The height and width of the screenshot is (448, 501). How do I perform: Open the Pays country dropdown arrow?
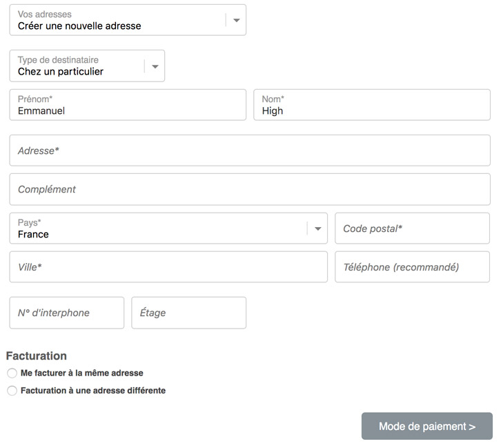tap(317, 228)
